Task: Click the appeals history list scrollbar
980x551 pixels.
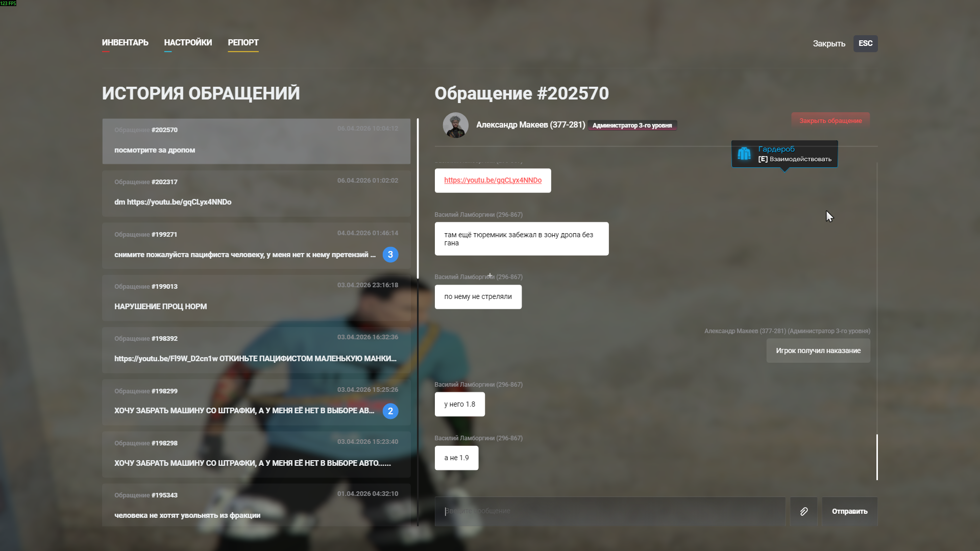Action: tap(418, 199)
